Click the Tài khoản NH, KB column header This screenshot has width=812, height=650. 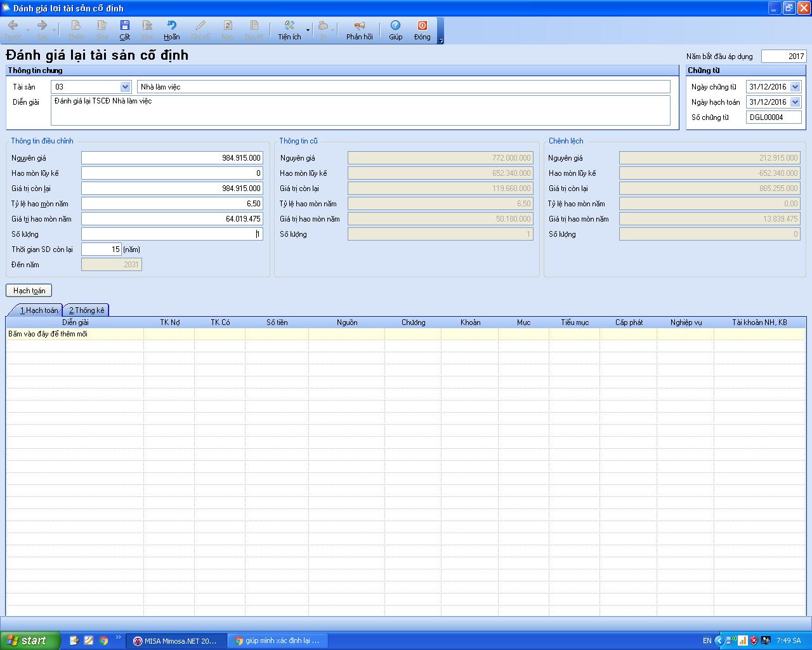(759, 322)
